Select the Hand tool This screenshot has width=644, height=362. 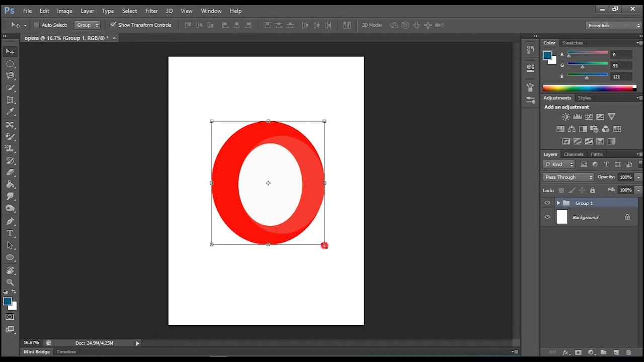click(x=10, y=270)
